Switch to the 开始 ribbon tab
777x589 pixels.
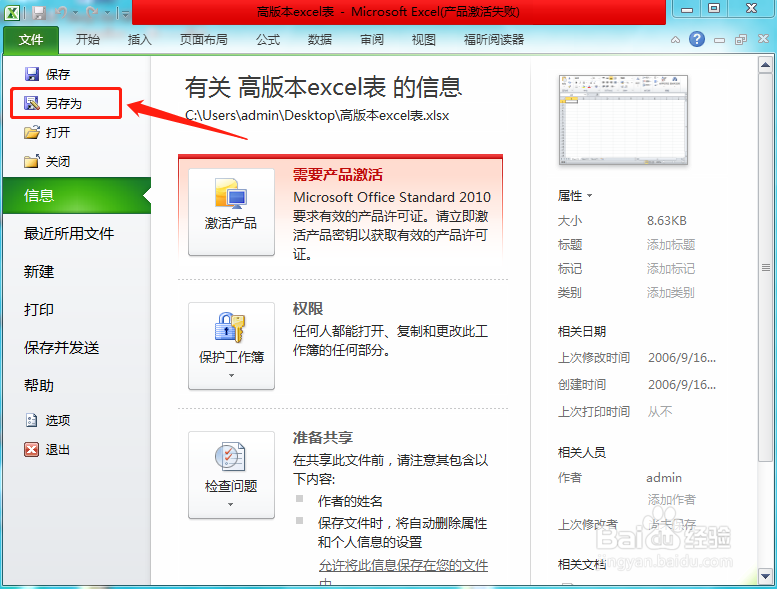(88, 40)
